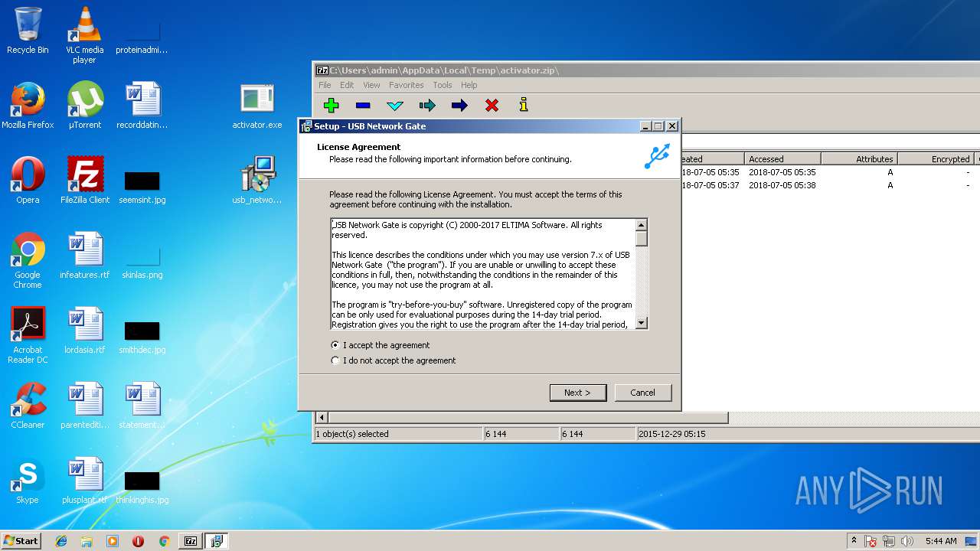Select the Google Chrome desktop shortcut
Image resolution: width=980 pixels, height=551 pixels.
(28, 260)
